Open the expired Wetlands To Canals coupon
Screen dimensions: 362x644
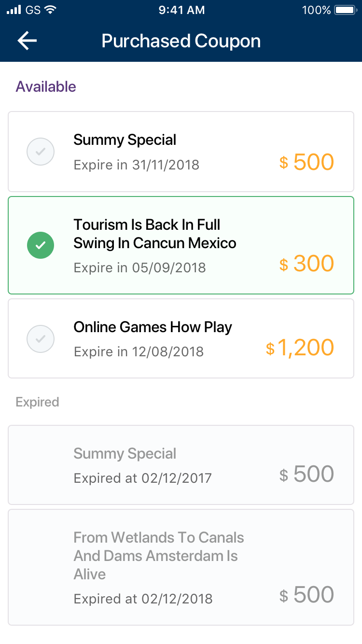point(181,567)
